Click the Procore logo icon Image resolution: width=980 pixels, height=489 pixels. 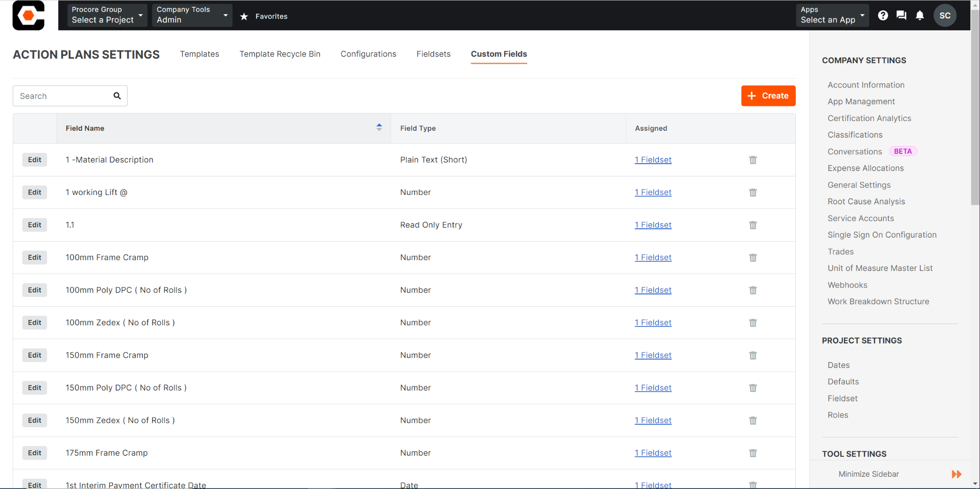28,15
